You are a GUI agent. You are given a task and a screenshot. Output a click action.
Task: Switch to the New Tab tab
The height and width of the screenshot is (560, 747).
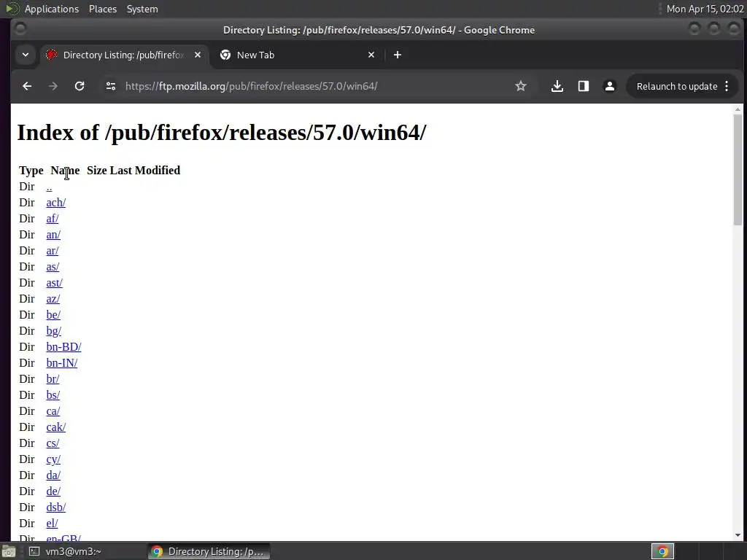click(298, 55)
